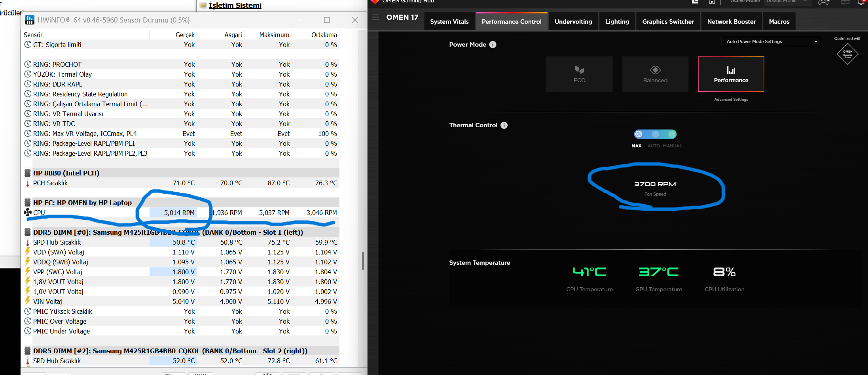Collapse the DDR5 DIMM [#2] sensor group
Screen dimensions: 868x375
point(170,351)
